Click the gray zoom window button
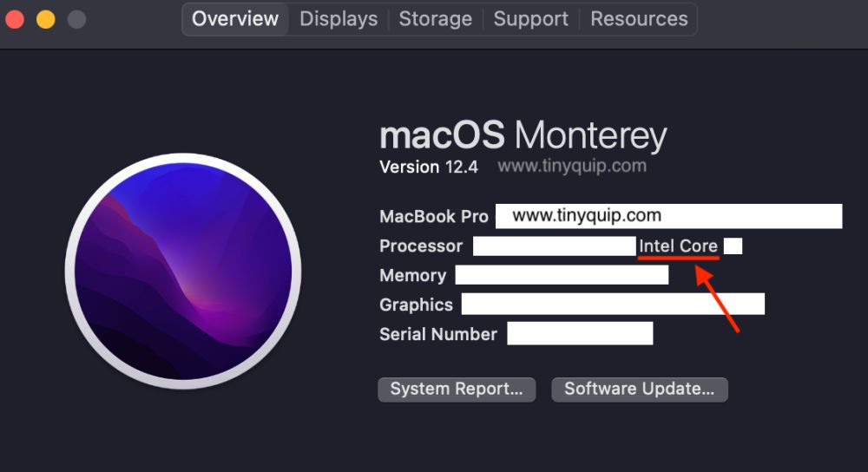The image size is (868, 472). 76,19
